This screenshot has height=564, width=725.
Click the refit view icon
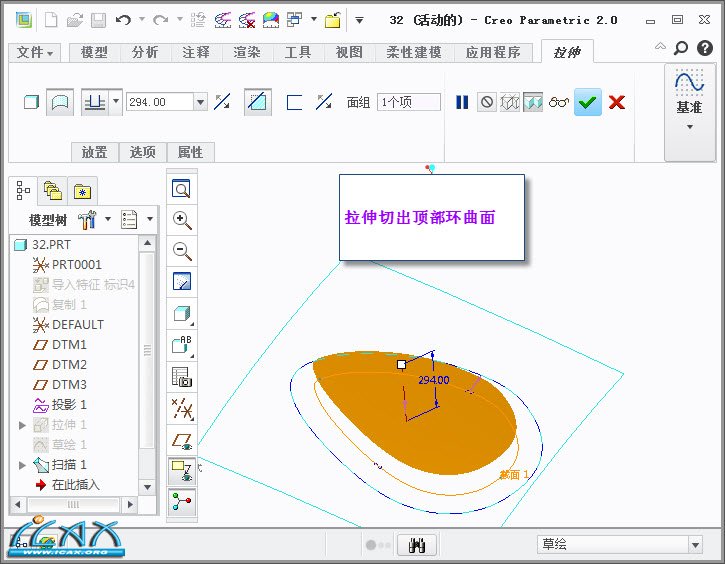click(182, 189)
